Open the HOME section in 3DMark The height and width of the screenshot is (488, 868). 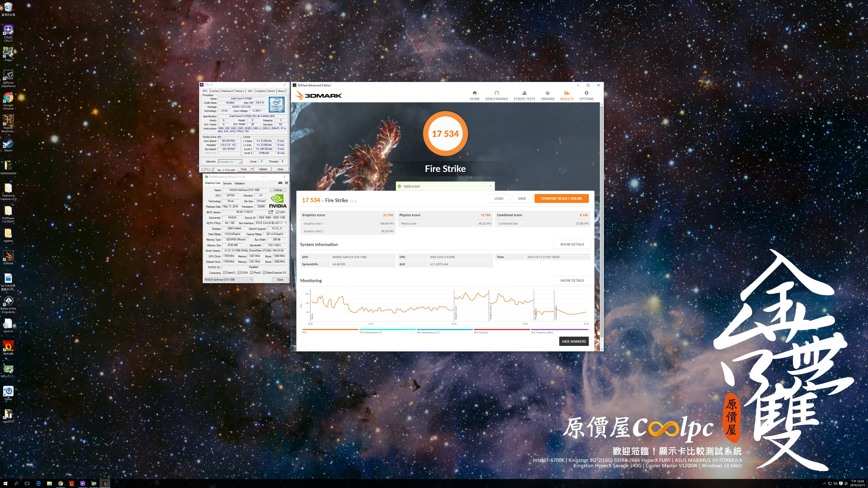click(474, 95)
